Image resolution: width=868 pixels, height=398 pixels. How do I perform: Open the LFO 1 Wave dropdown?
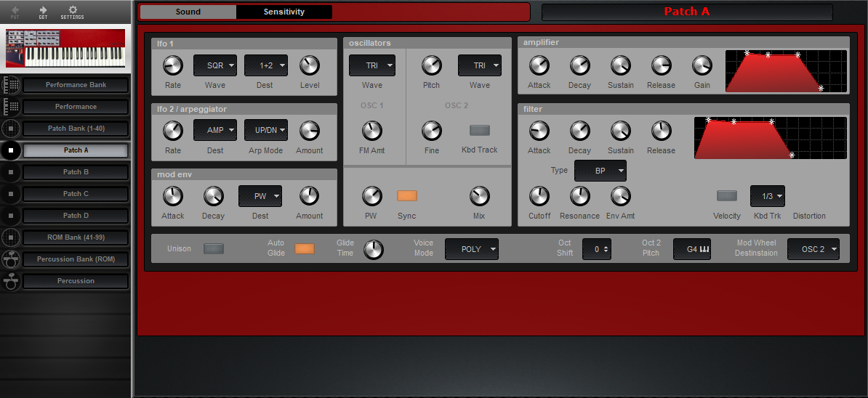click(x=215, y=65)
